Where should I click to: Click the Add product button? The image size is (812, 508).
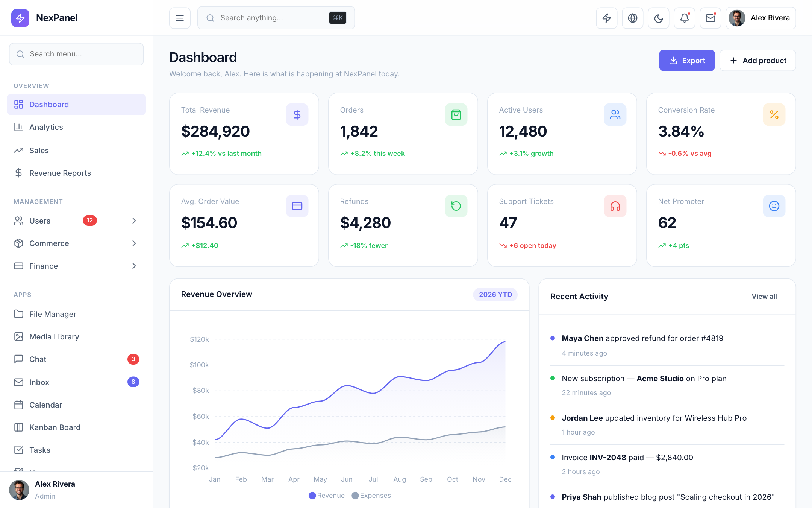pyautogui.click(x=757, y=61)
